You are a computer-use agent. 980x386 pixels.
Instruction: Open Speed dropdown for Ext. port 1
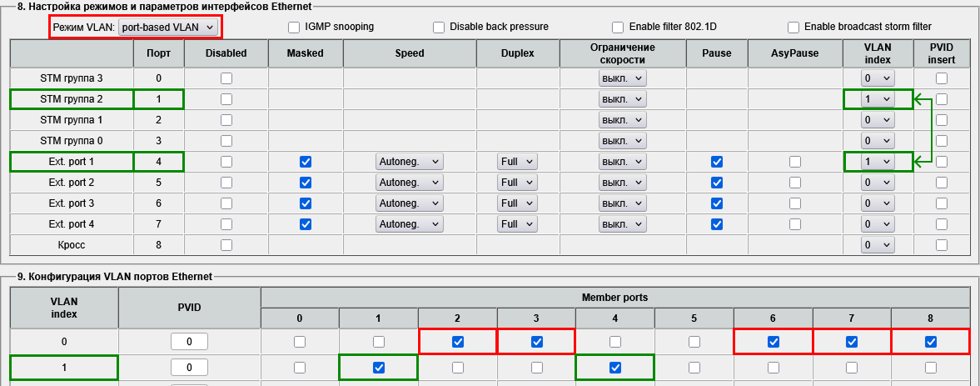pyautogui.click(x=410, y=161)
